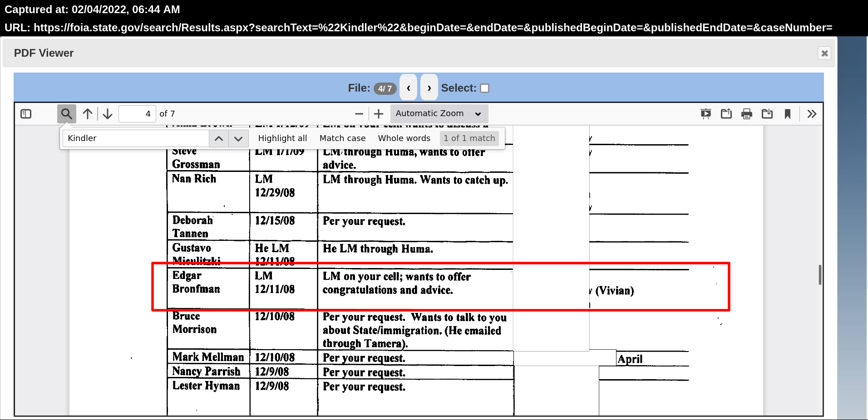Click Nancy Parrish '12/9/08' date
Image resolution: width=868 pixels, height=420 pixels.
tap(271, 372)
